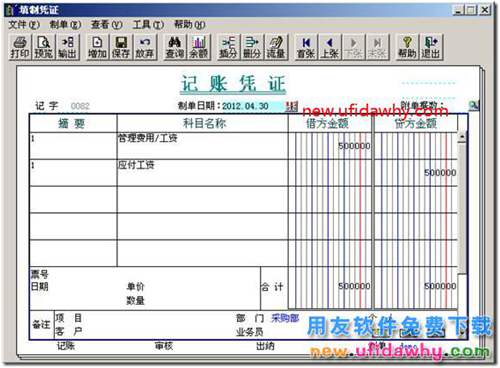Click credit amount 500000 in second row
Image resolution: width=500 pixels, height=368 pixels.
[x=440, y=173]
